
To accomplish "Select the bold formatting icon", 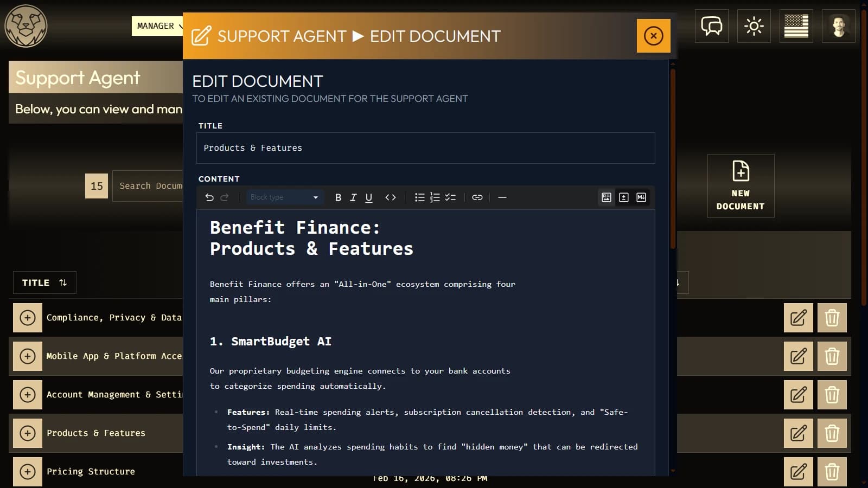I will 339,197.
